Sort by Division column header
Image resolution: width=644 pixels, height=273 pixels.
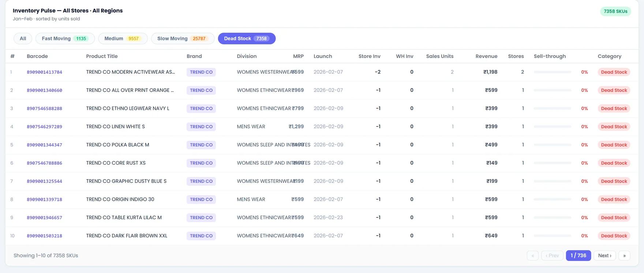point(247,56)
